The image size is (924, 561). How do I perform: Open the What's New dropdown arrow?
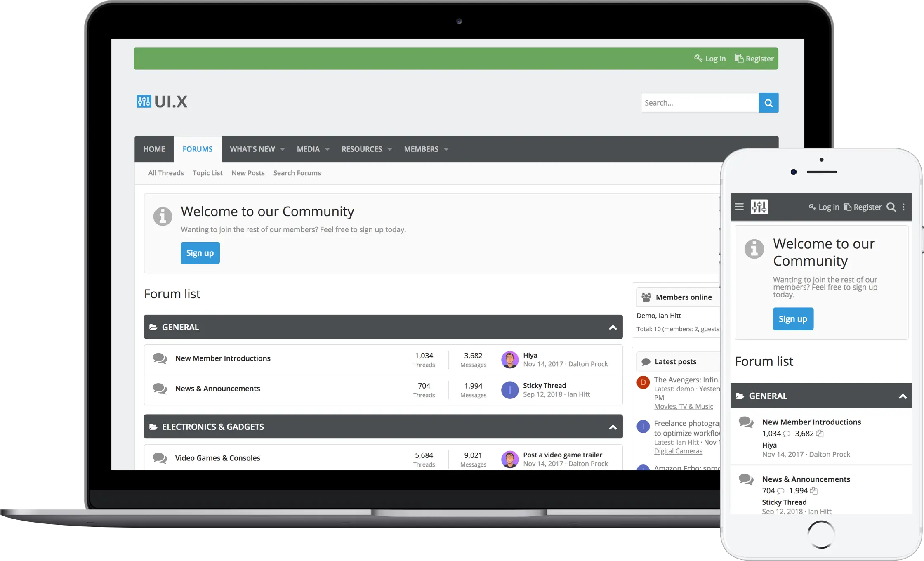tap(283, 149)
